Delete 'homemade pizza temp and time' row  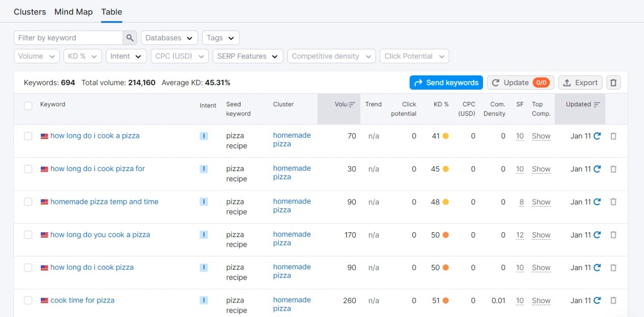point(613,202)
